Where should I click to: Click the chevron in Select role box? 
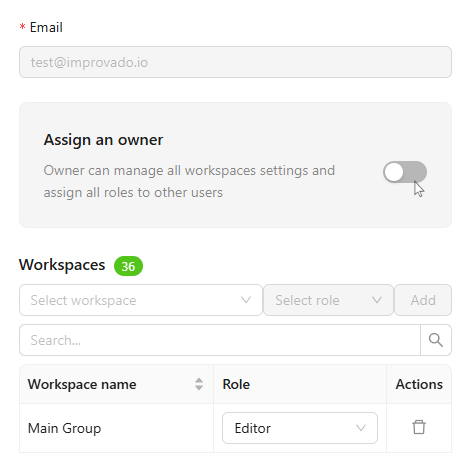377,300
